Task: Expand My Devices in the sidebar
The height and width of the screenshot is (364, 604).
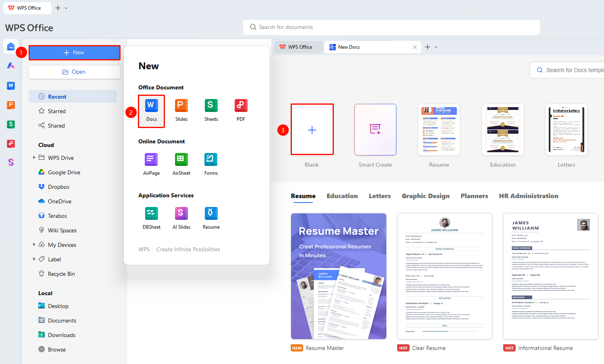Action: [x=34, y=244]
